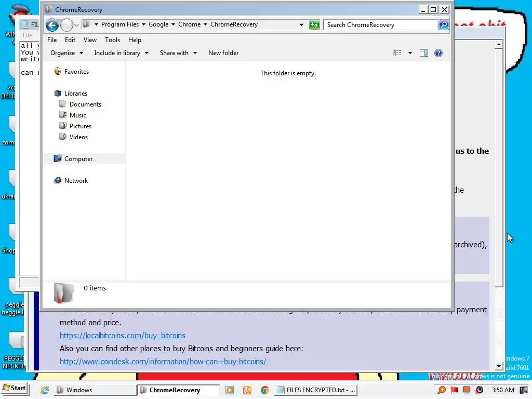Click ChromeRecovery in the address breadcrumb
Image resolution: width=532 pixels, height=399 pixels.
tap(234, 24)
